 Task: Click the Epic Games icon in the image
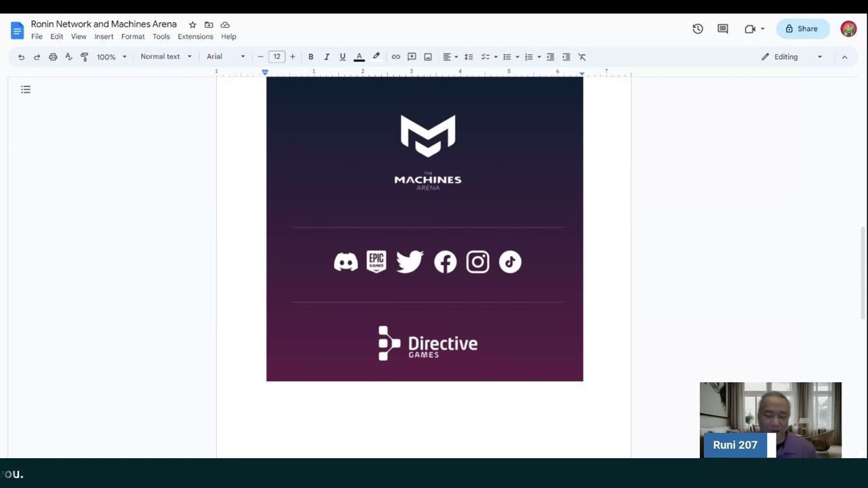[376, 262]
